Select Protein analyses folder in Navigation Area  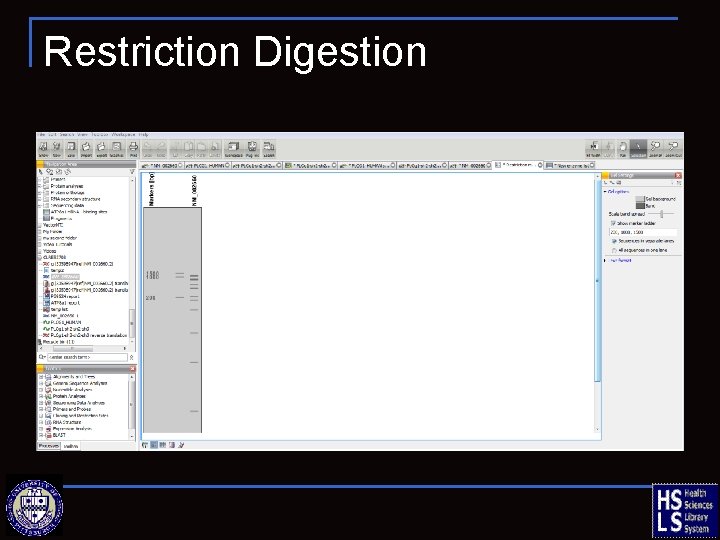click(x=67, y=186)
